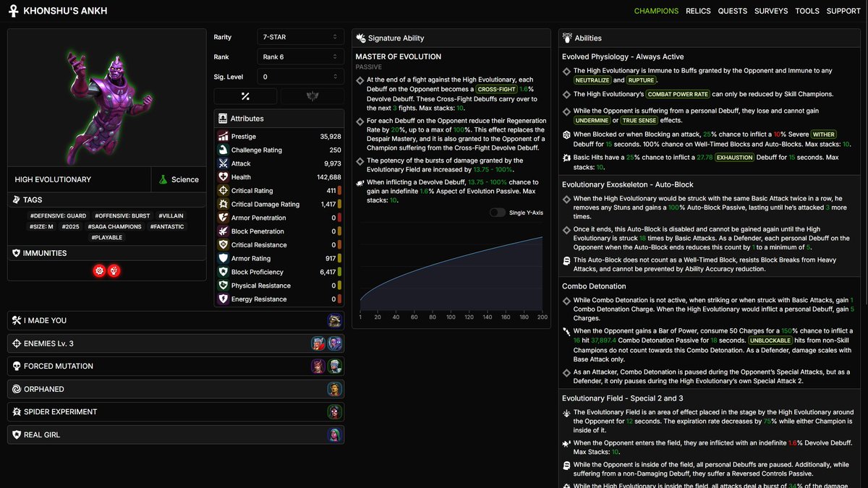868x488 pixels.
Task: Click the COMBAT POWER RATE keyword badge
Action: click(678, 94)
